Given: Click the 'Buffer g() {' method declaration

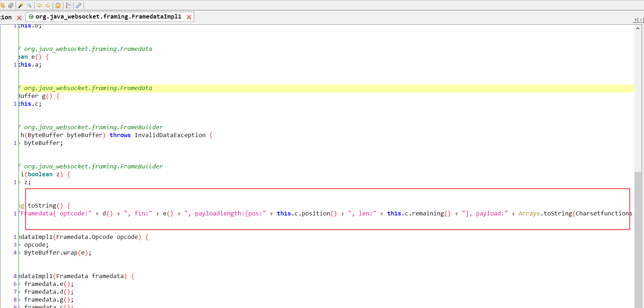Looking at the screenshot, I should (x=39, y=96).
